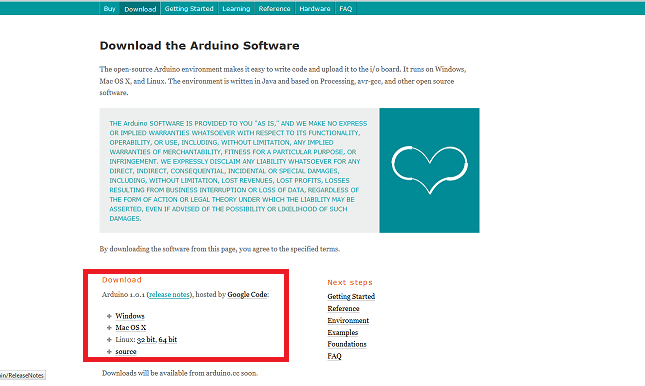Download Linux 32 bit build
645x386 pixels.
pyautogui.click(x=146, y=339)
